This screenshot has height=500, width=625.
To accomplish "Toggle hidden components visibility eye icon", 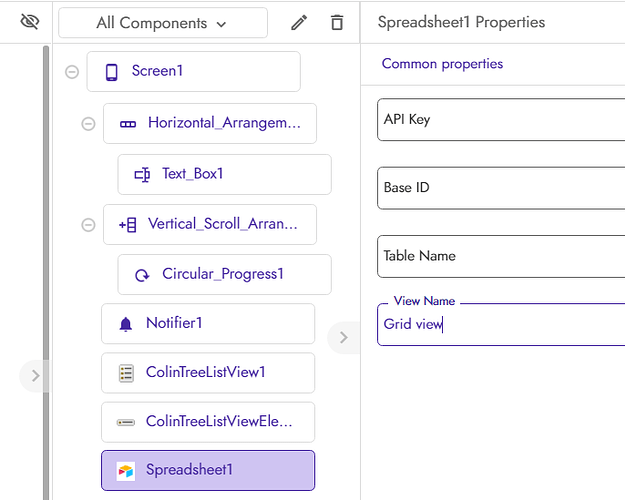I will (30, 22).
